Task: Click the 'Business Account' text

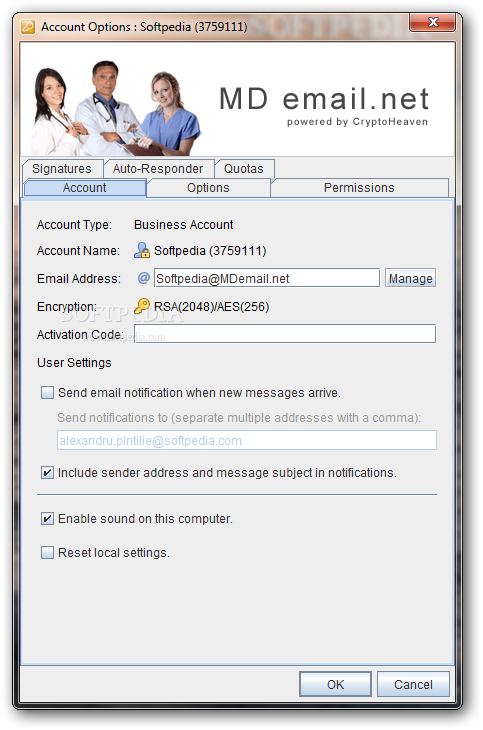Action: [184, 225]
